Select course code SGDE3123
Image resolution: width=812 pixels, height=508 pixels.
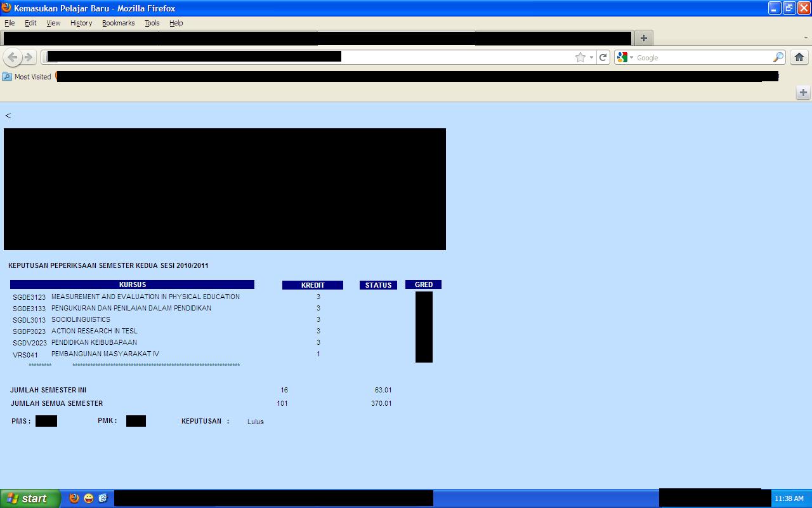coord(29,297)
